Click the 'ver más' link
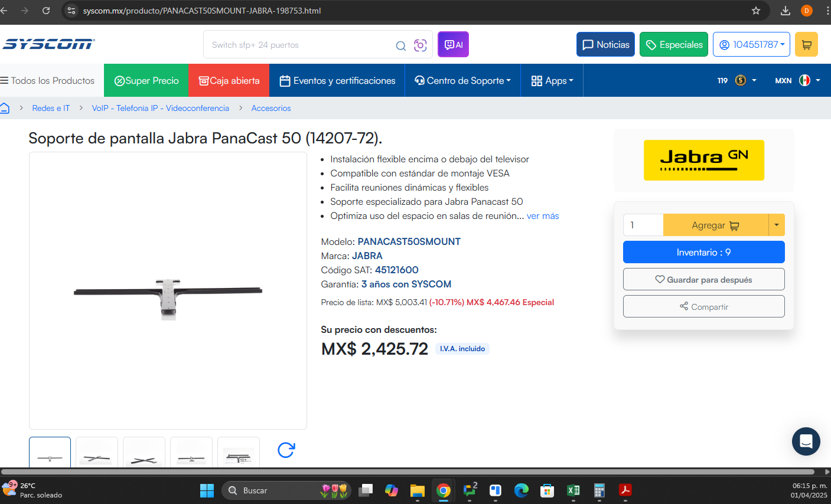The image size is (831, 504). pyautogui.click(x=543, y=216)
